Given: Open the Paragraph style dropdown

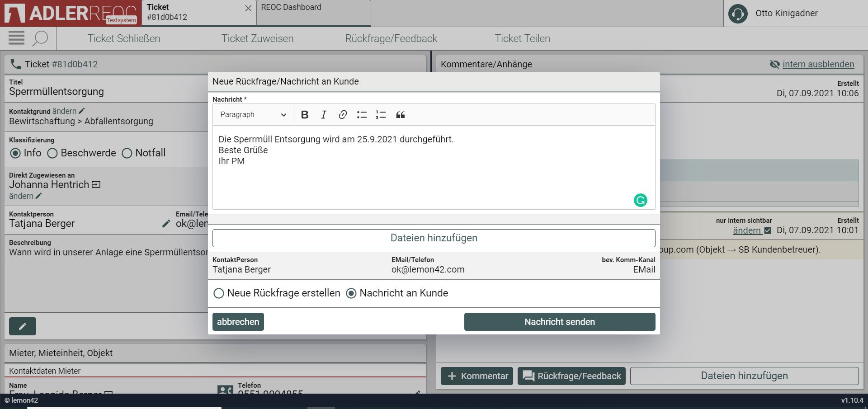Looking at the screenshot, I should pos(253,115).
